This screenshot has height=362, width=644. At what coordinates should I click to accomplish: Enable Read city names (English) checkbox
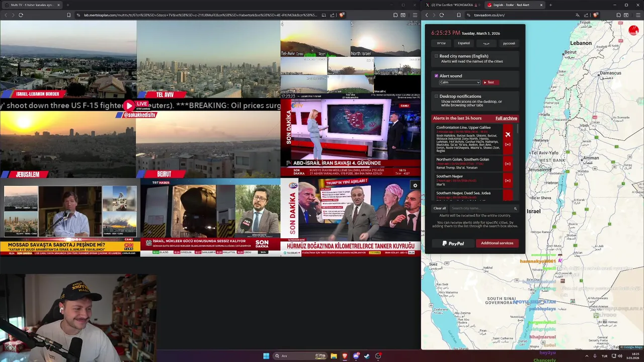coord(436,56)
